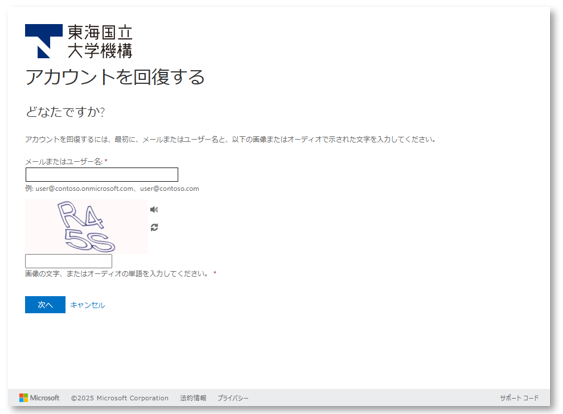Click the blue Tokai university logo mark
Screen dimensions: 563x414
44,41
